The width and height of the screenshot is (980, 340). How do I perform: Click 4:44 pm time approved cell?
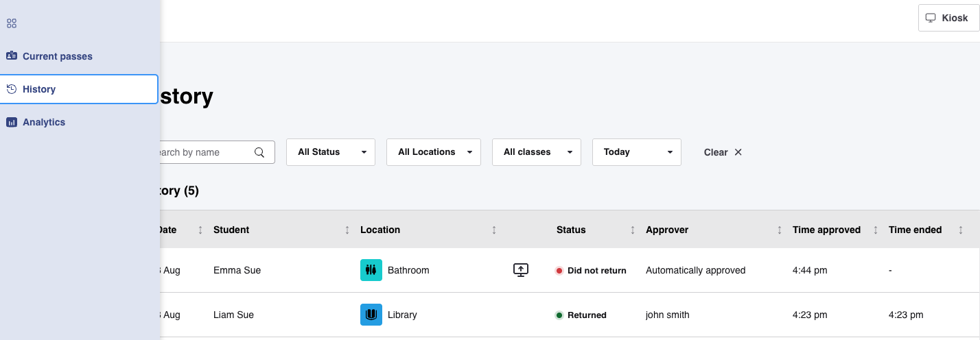pyautogui.click(x=810, y=270)
